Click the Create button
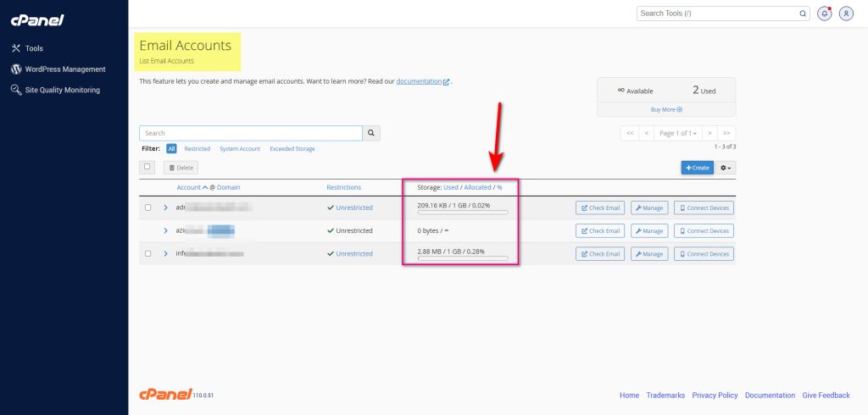The height and width of the screenshot is (415, 868). [x=697, y=168]
